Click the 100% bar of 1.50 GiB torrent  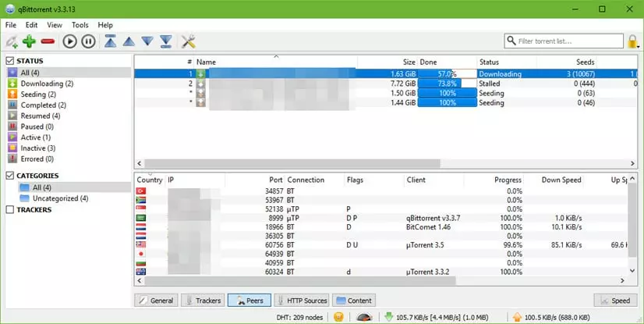(448, 93)
